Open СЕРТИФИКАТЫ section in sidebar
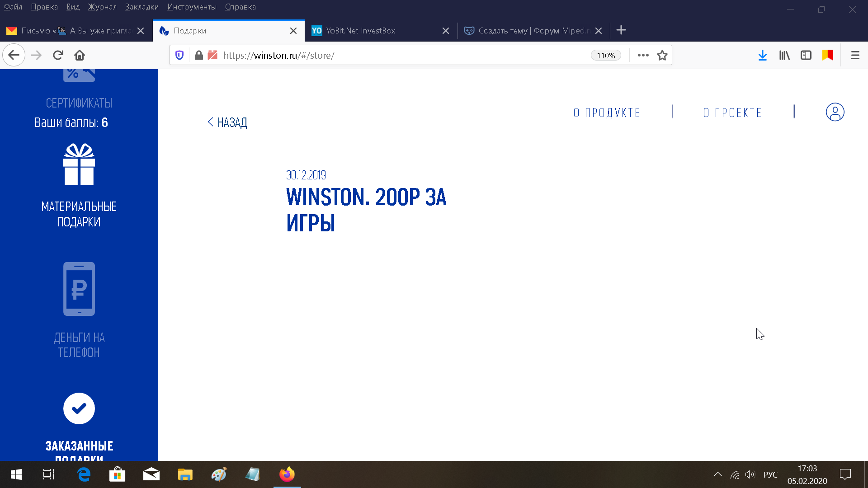 pos(79,103)
